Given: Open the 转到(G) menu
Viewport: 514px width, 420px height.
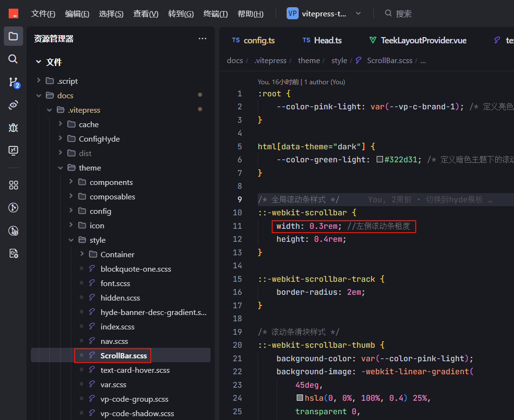Looking at the screenshot, I should pyautogui.click(x=181, y=14).
